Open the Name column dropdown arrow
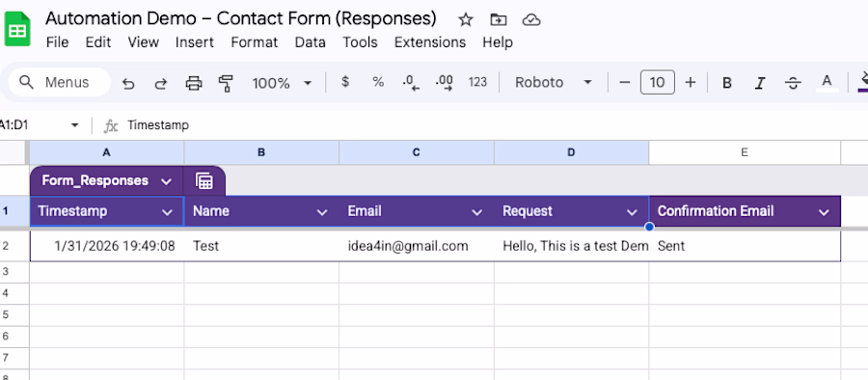The image size is (868, 380). 321,212
